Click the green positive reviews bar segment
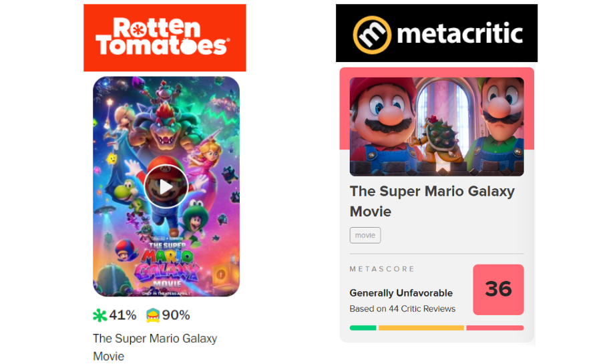Screen dimensions: 615x364 [x=363, y=328]
